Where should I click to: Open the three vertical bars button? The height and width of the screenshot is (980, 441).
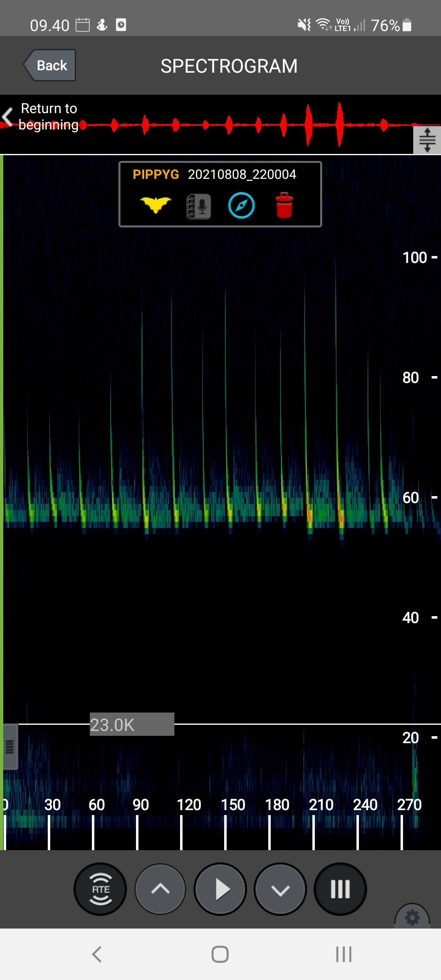(x=340, y=889)
